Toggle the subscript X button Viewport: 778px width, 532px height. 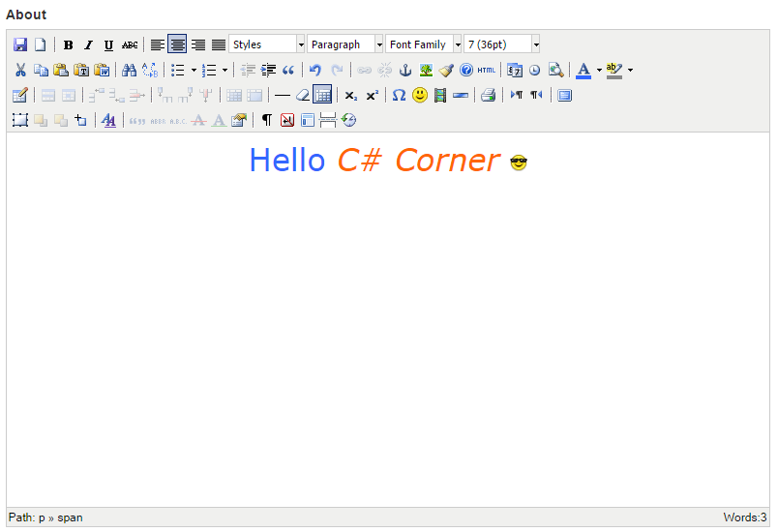351,95
